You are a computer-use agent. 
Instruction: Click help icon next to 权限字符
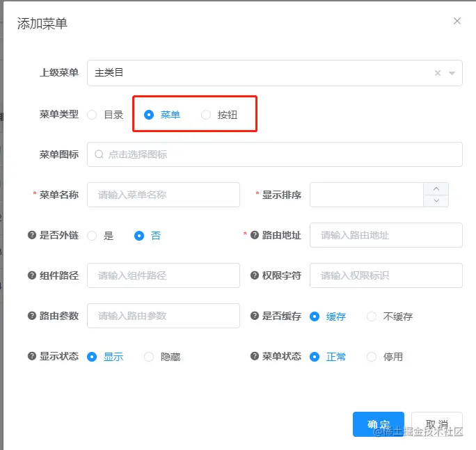coord(255,275)
